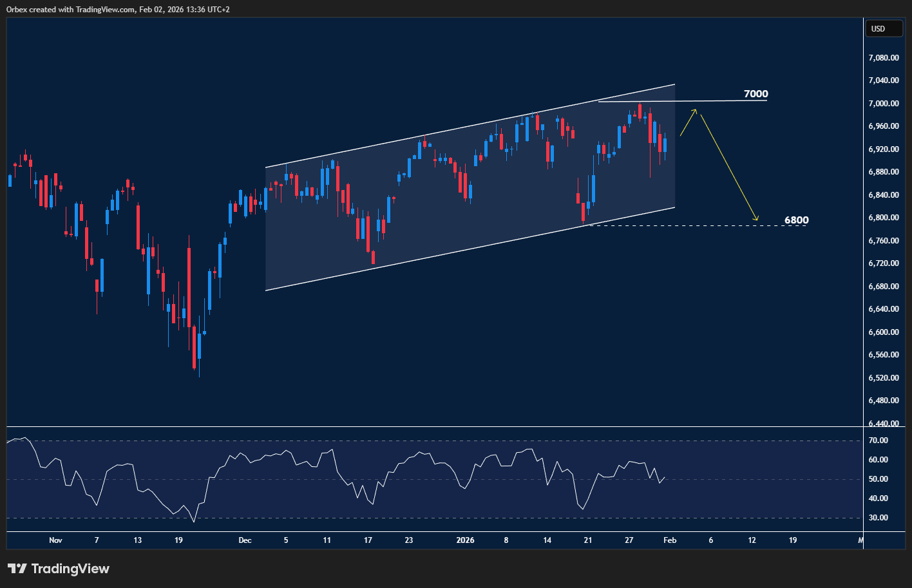
Task: Select the yellow downward arrow toward 6800
Action: (x=729, y=169)
